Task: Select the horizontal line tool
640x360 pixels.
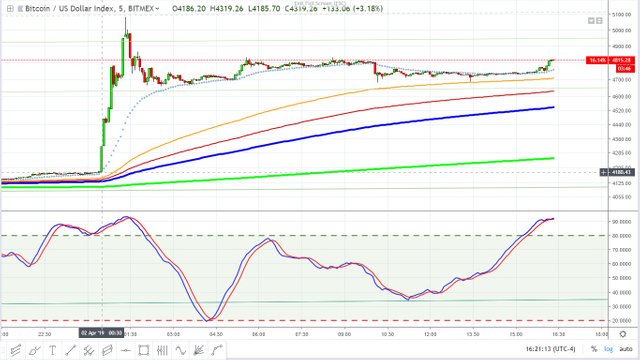Action: pyautogui.click(x=125, y=350)
